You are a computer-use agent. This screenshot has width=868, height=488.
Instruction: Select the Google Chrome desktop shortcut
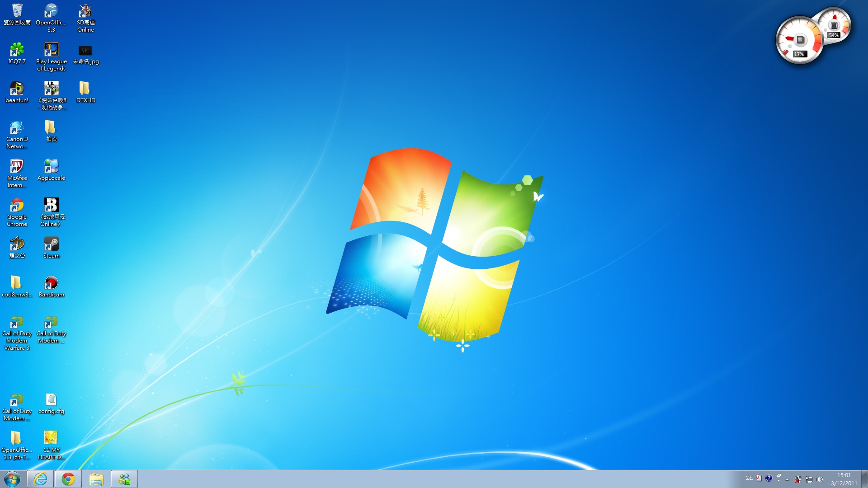(x=17, y=212)
